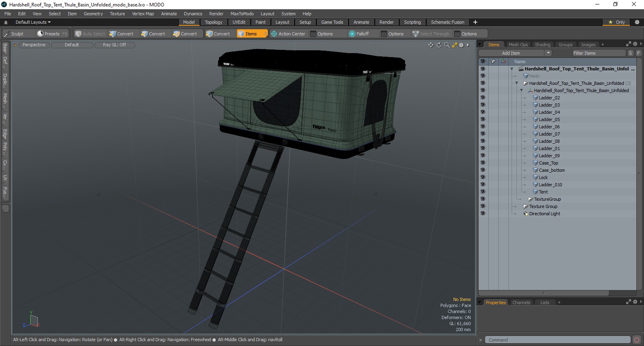Enable Select Through mode
The width and height of the screenshot is (644, 346).
(431, 34)
